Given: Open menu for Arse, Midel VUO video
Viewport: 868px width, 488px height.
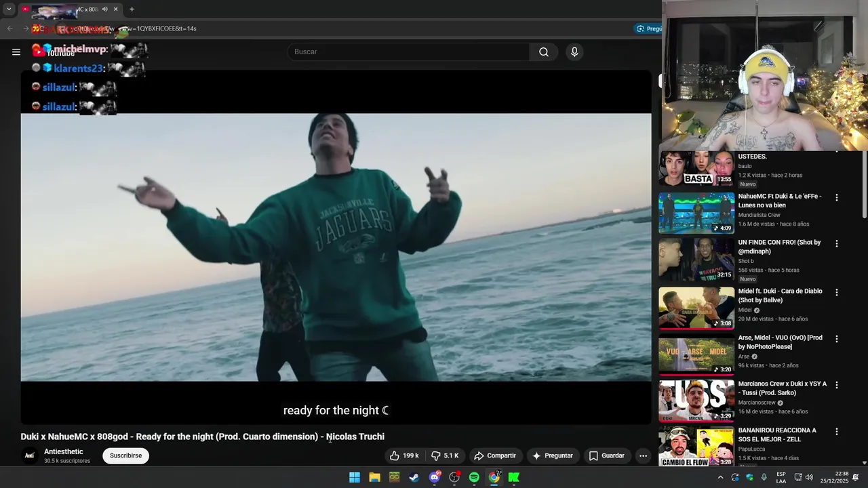Looking at the screenshot, I should click(x=836, y=339).
